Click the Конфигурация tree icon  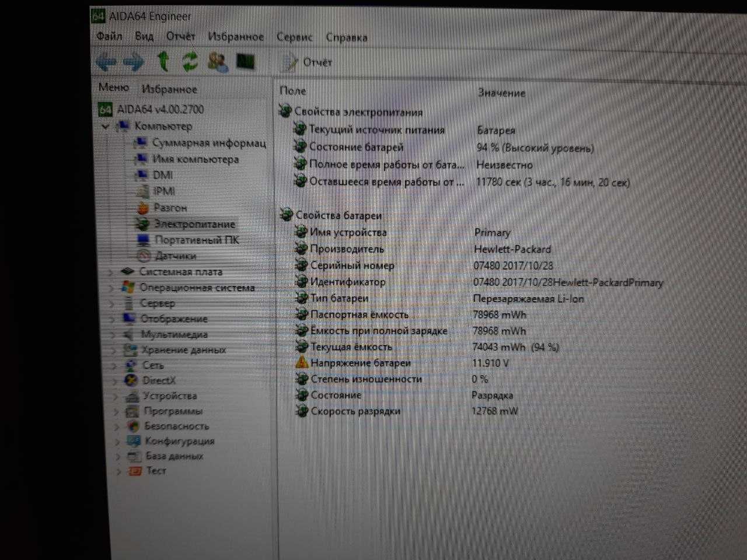click(134, 442)
